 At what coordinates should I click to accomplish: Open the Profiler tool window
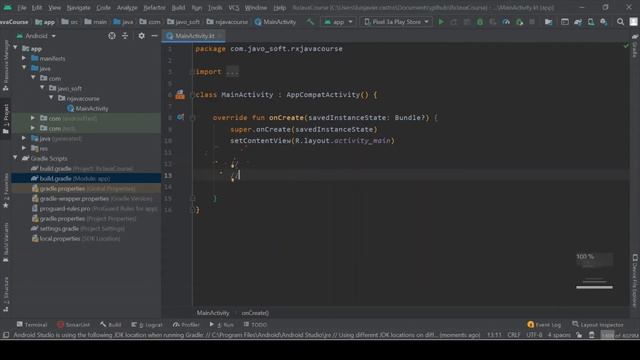tap(186, 324)
